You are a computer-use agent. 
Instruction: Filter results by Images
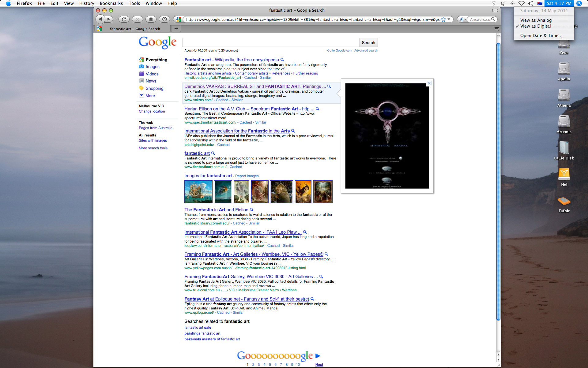(x=153, y=67)
